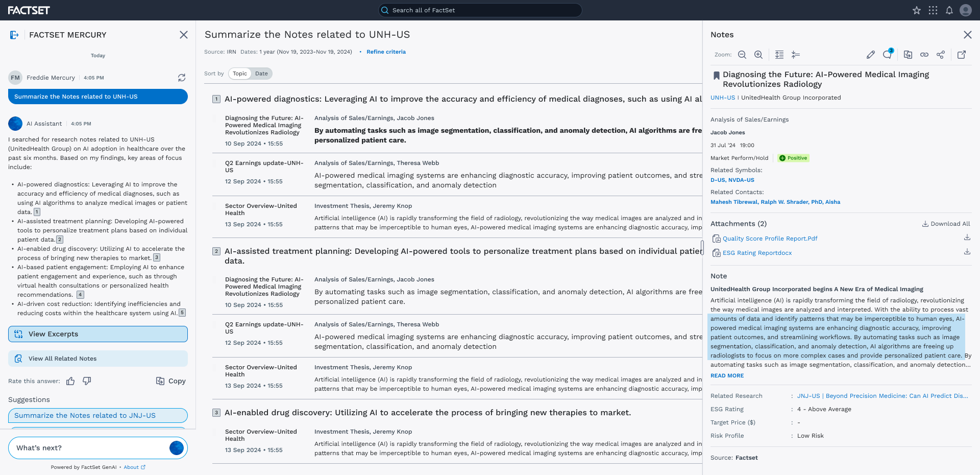Open related research JNJ-US Beyond Precision Medicine link
The image size is (980, 475).
coord(883,396)
